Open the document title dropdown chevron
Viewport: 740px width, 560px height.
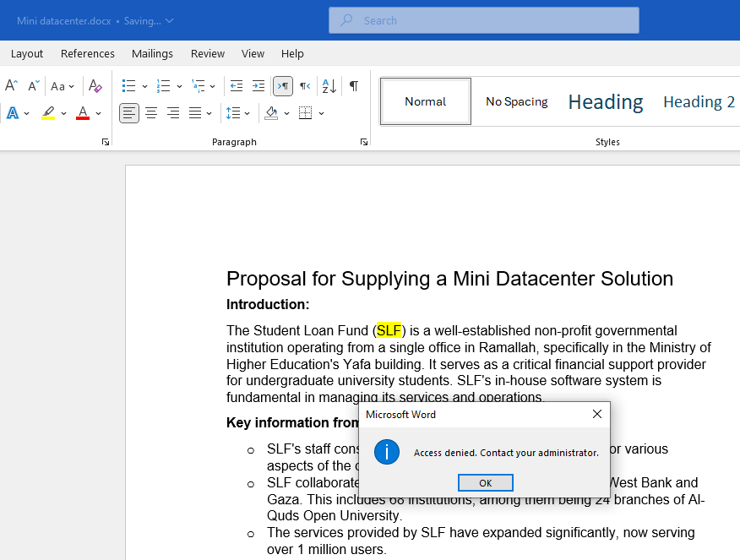[x=170, y=21]
